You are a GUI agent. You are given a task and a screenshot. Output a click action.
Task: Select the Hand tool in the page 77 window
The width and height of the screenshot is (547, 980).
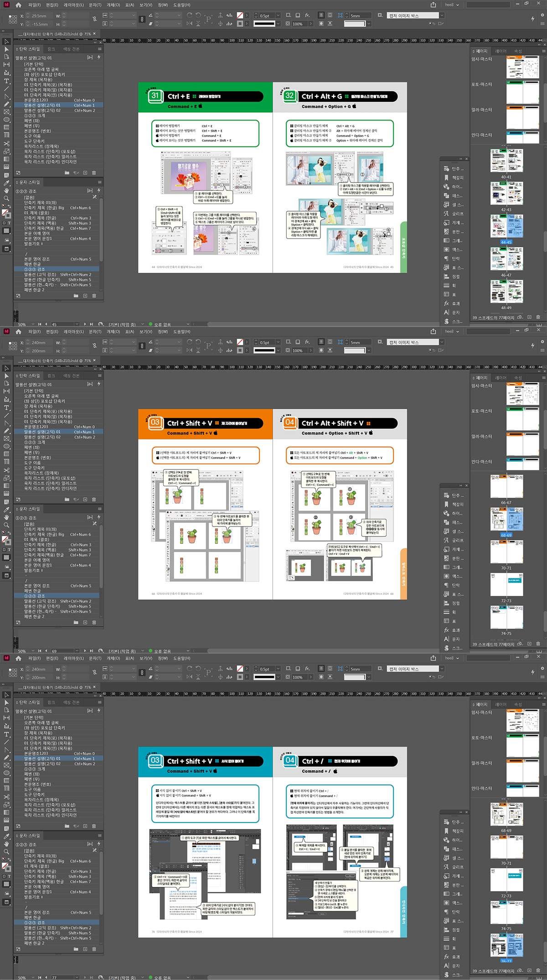click(6, 844)
